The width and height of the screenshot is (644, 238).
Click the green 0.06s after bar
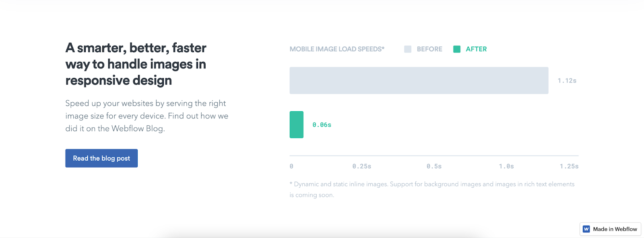coord(297,125)
